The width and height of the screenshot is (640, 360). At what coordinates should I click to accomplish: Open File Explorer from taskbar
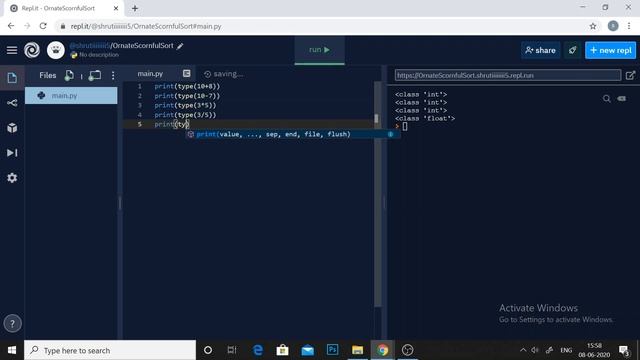358,350
